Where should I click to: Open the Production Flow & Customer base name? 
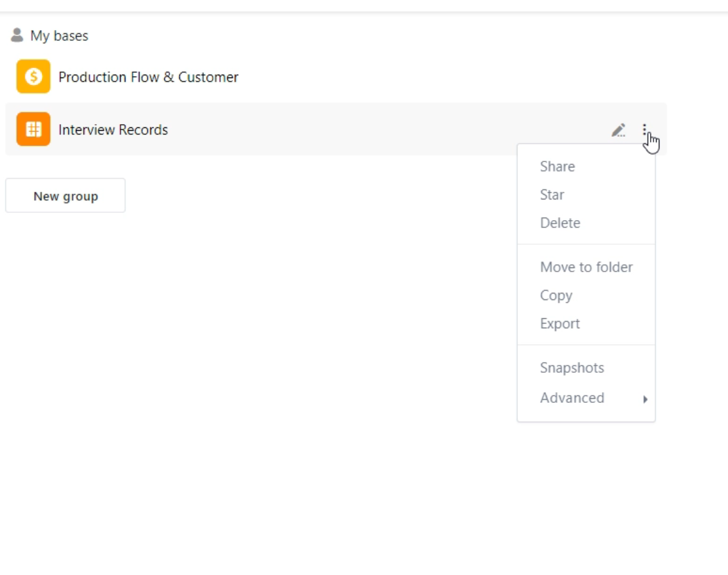point(148,77)
